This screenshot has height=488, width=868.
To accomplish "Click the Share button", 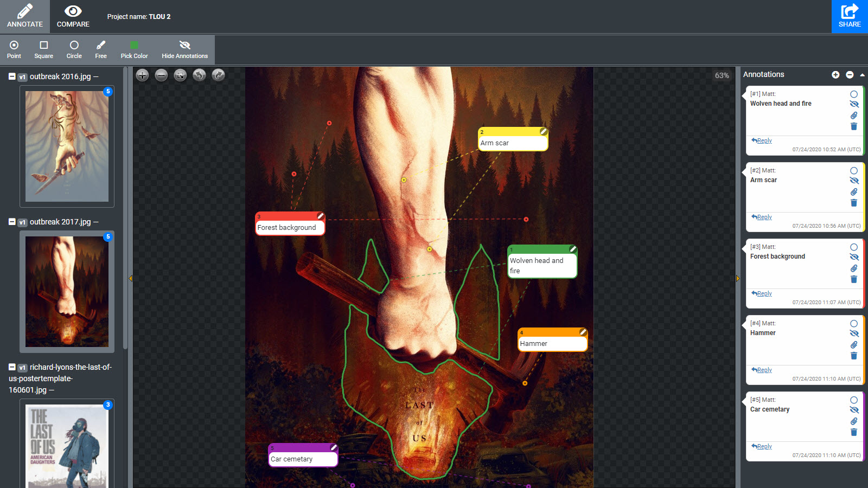I will point(850,16).
